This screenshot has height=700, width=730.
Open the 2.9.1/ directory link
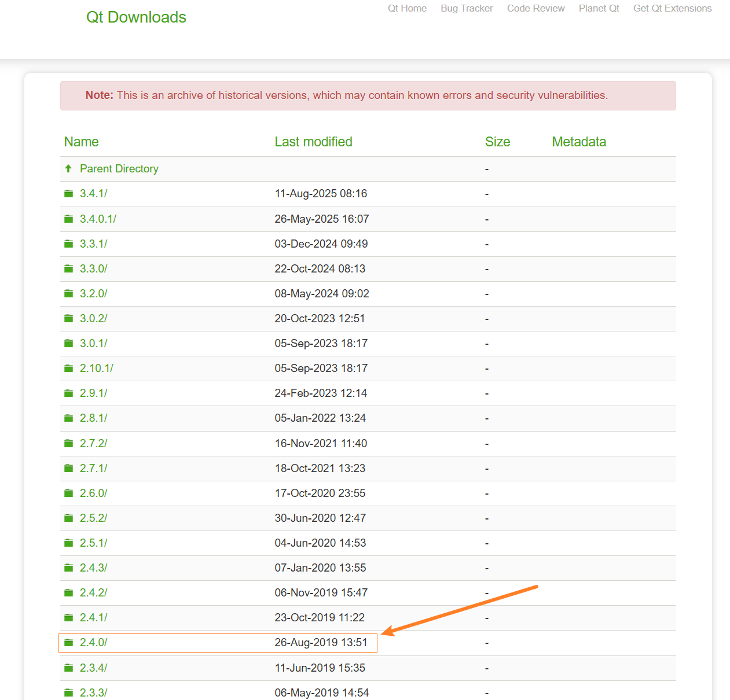94,393
